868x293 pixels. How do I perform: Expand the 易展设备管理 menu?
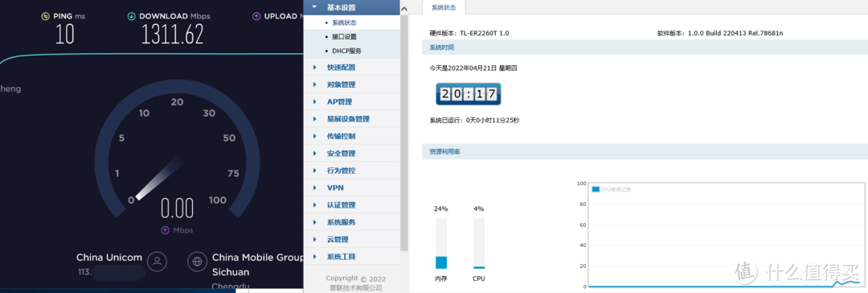(351, 119)
